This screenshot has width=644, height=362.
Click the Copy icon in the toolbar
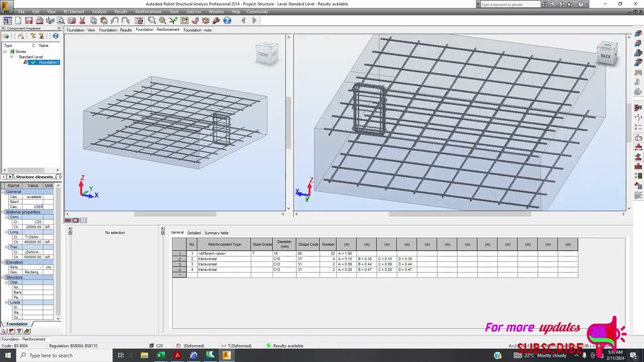93,21
